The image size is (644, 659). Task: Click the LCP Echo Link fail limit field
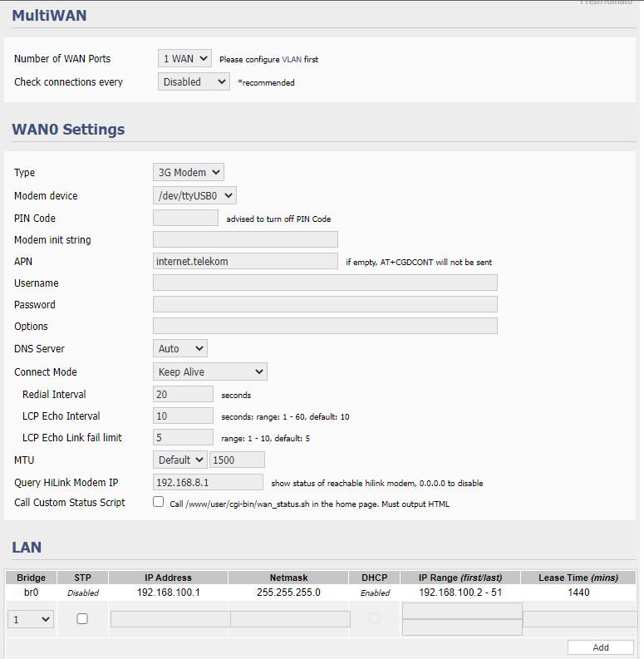(x=183, y=437)
